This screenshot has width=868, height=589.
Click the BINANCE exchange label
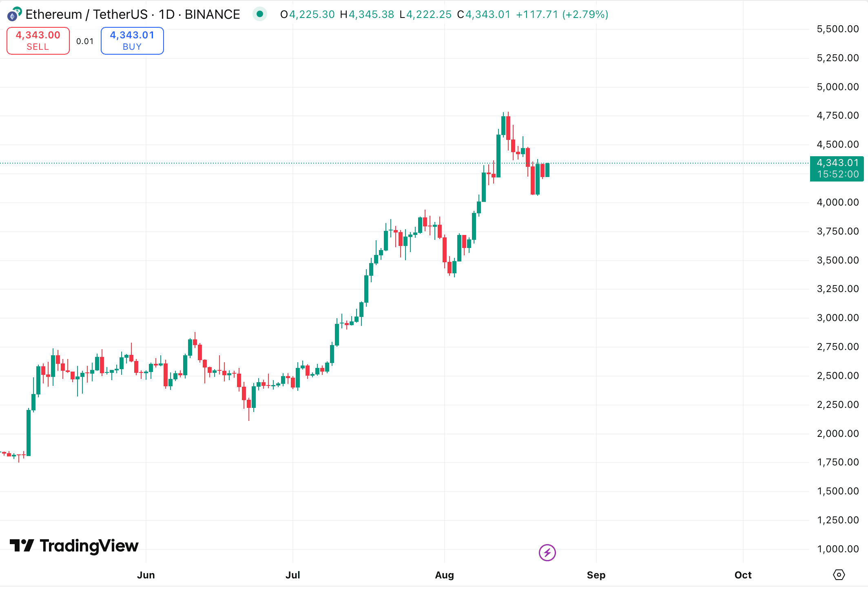[212, 14]
